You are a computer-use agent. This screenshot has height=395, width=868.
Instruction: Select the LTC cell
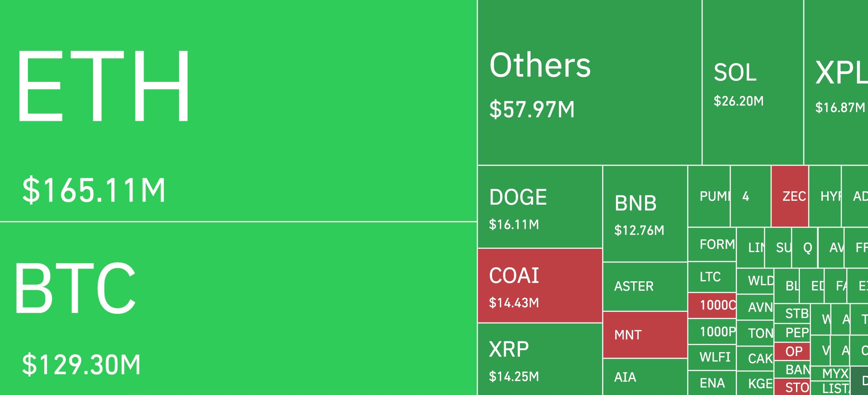pyautogui.click(x=712, y=277)
